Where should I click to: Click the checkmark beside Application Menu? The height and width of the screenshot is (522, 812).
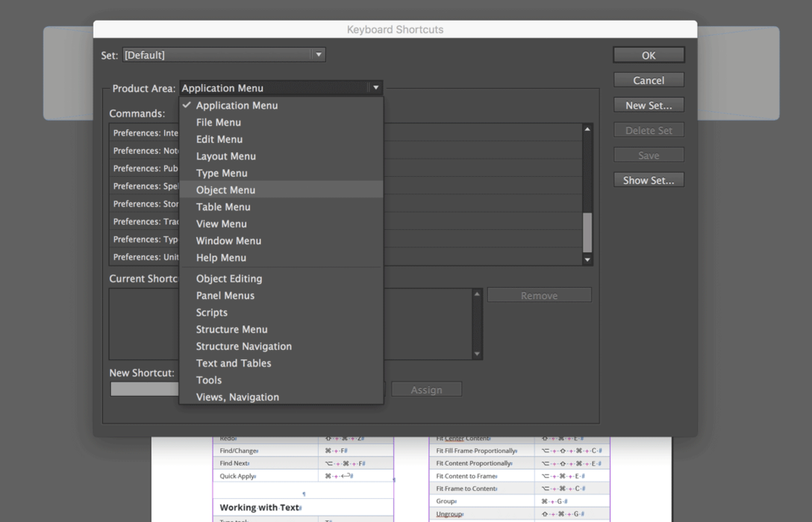[x=186, y=105]
